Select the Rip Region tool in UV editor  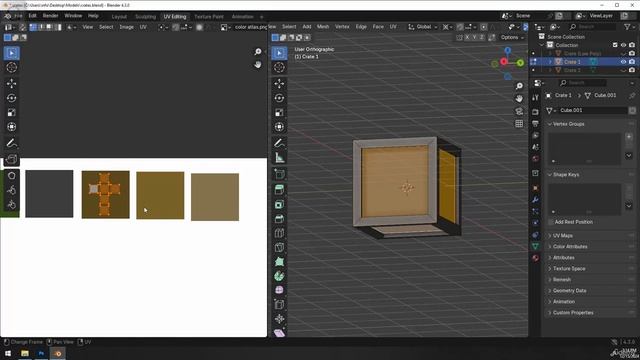(11, 159)
